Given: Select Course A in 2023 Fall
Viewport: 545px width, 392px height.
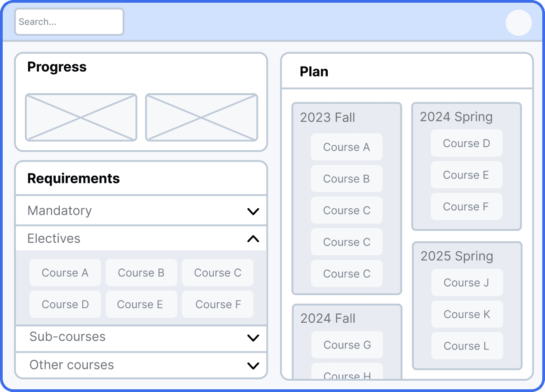Looking at the screenshot, I should click(347, 147).
